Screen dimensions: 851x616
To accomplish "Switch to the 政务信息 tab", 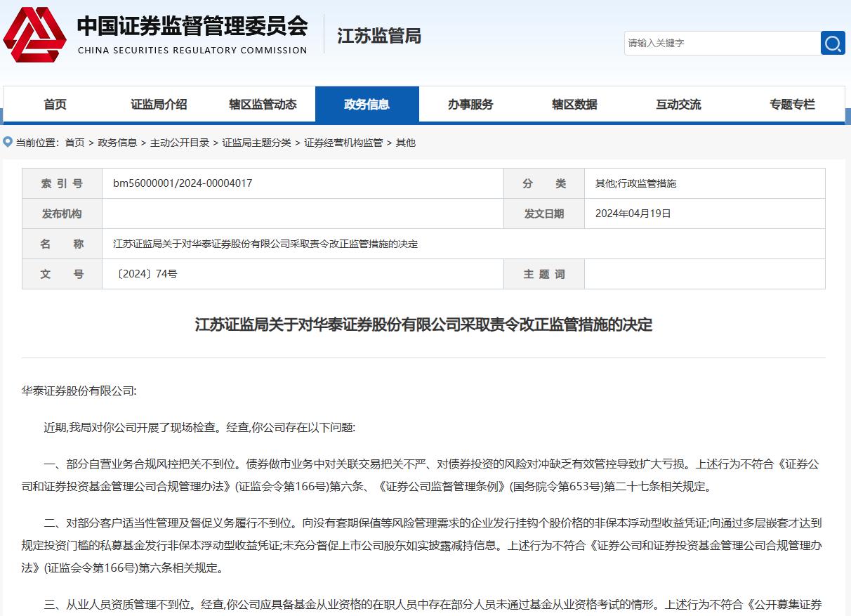I will [367, 104].
